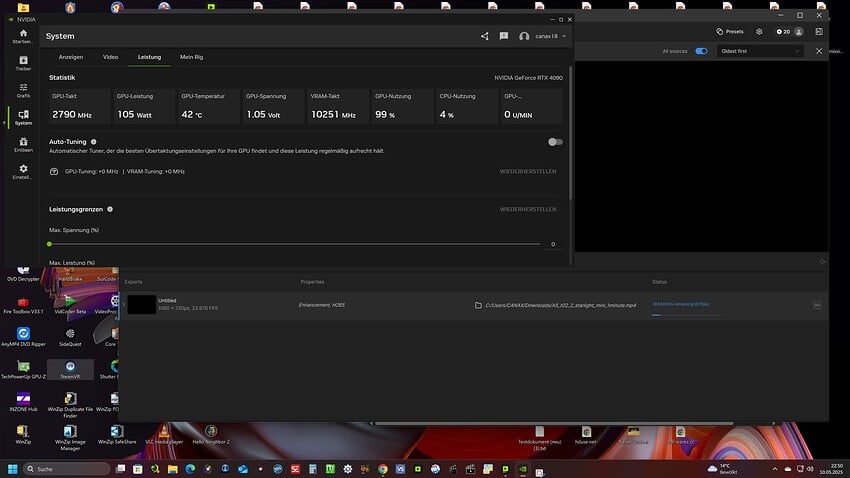Open the canax18 user account menu
This screenshot has height=478, width=850.
pyautogui.click(x=543, y=36)
